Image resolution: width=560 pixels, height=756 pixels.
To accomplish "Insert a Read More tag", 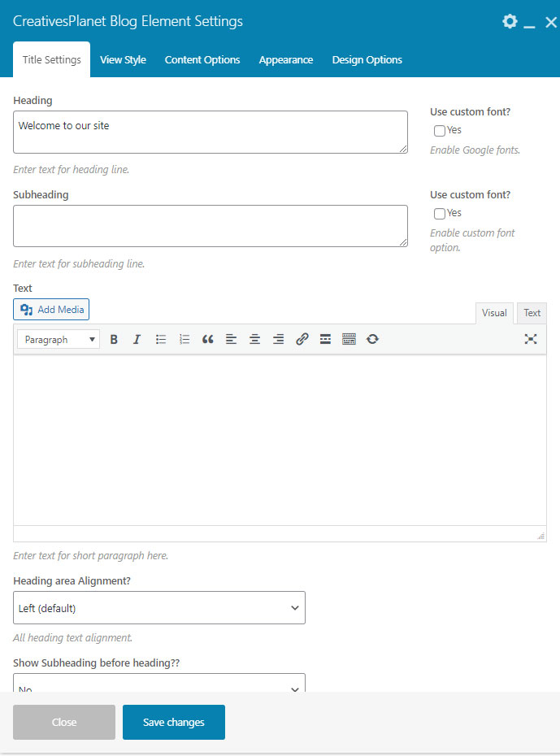I will 325,340.
